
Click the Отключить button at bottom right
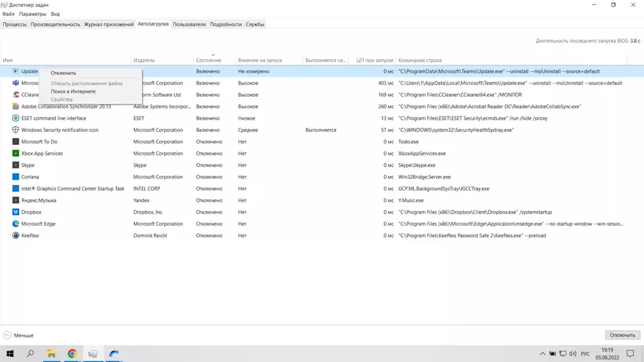[622, 335]
